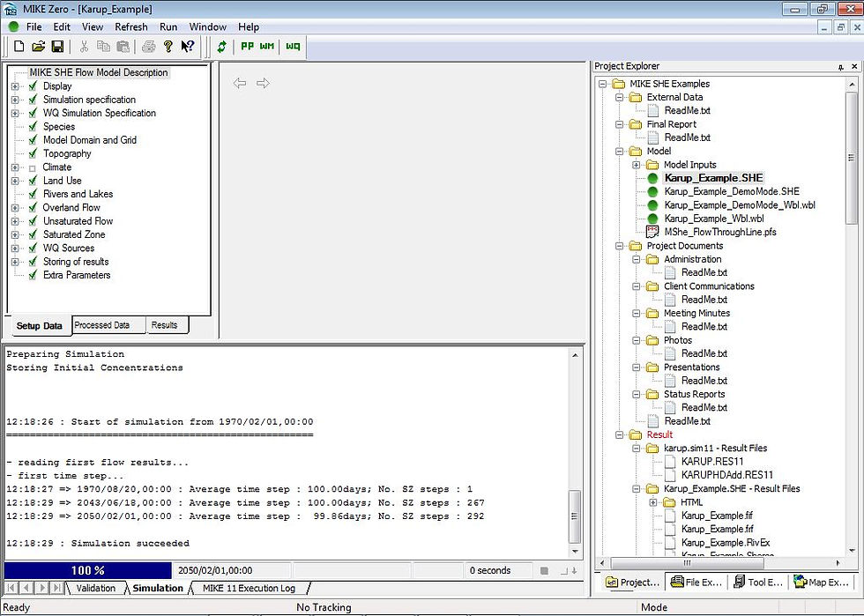Select Karup_Example_Wbl.wbl file icon
This screenshot has height=616, width=864.
click(x=652, y=219)
